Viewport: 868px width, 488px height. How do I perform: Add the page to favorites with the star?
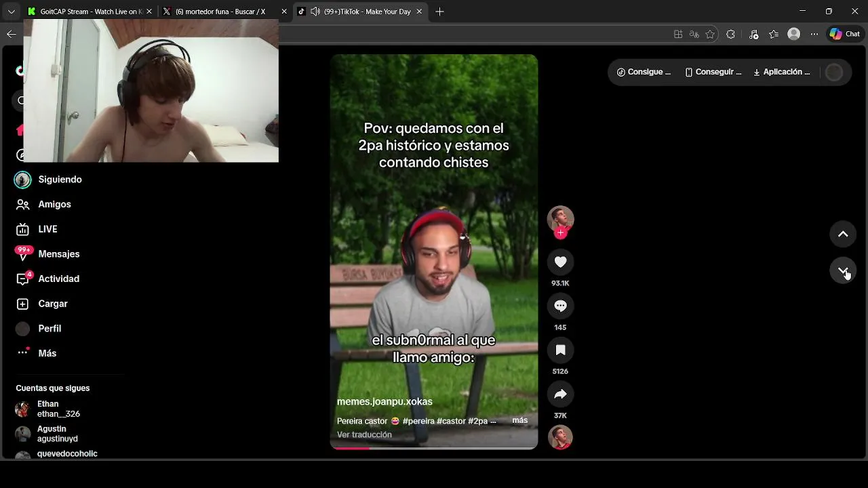[x=710, y=34]
